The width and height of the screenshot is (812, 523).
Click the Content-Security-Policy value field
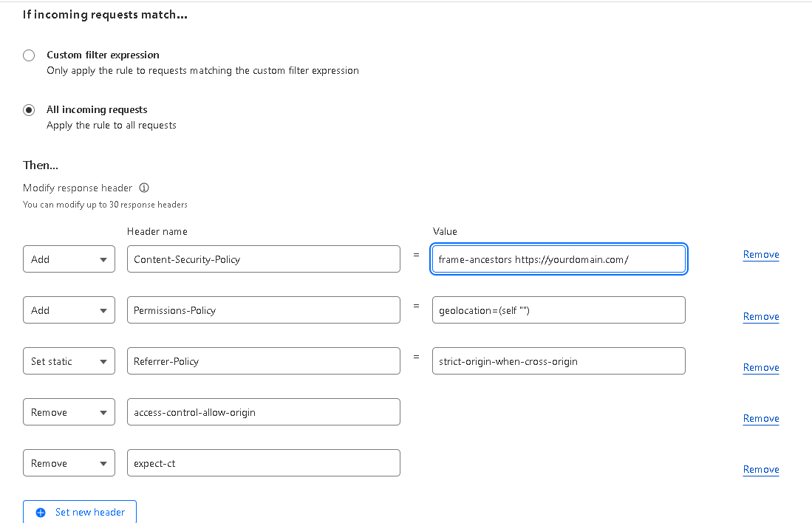pos(558,259)
